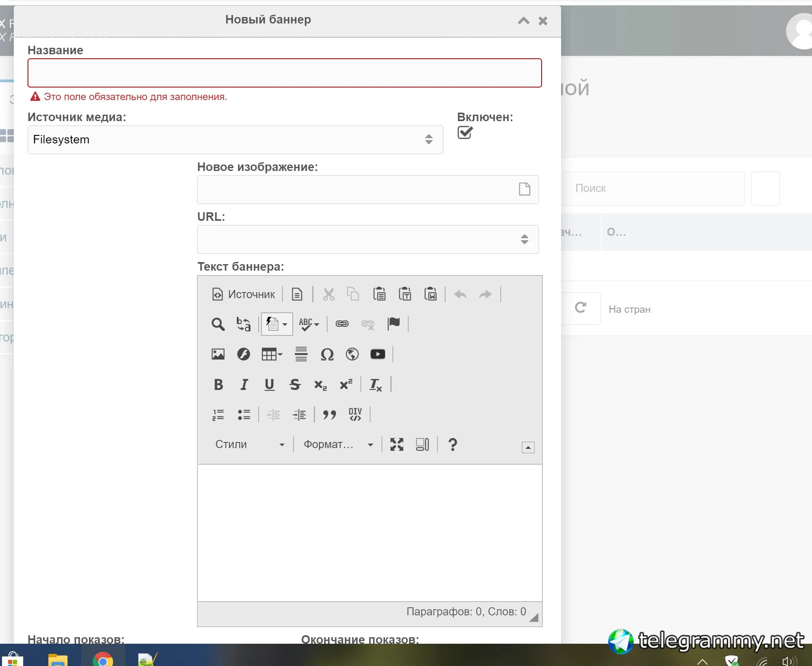
Task: Click Paste from Word icon
Action: [x=430, y=294]
